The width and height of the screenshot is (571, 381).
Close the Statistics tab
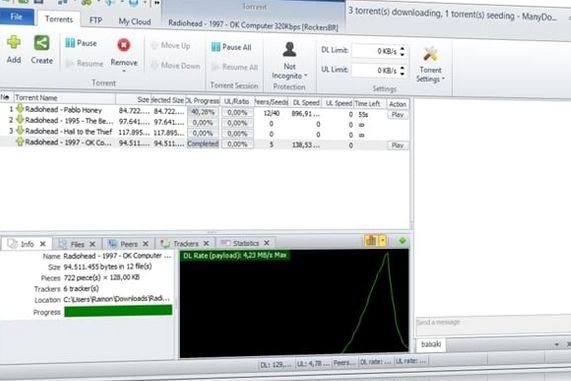pos(267,243)
